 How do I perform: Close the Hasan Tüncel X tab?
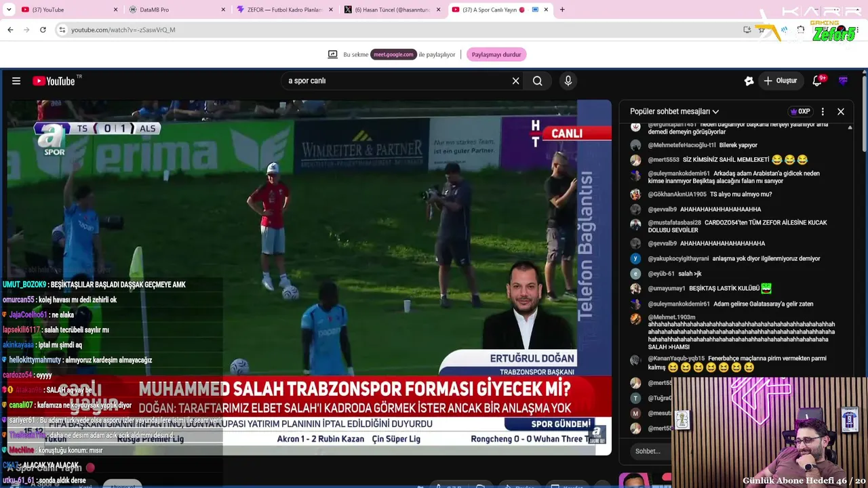click(x=439, y=9)
